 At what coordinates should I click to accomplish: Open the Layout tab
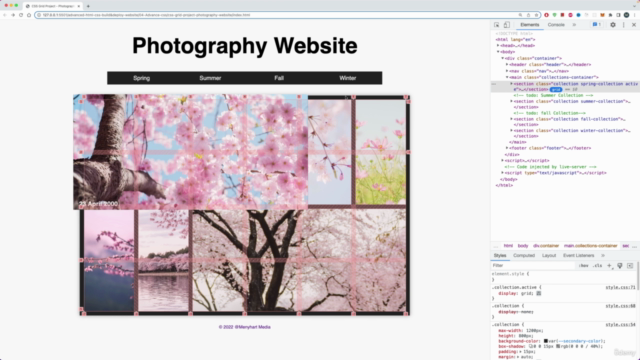(549, 256)
